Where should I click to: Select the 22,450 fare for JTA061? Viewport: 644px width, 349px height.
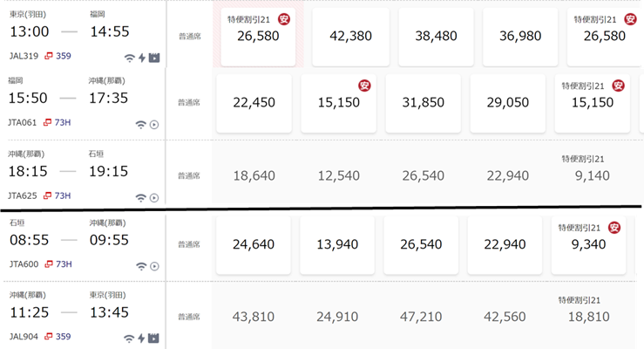click(x=254, y=103)
